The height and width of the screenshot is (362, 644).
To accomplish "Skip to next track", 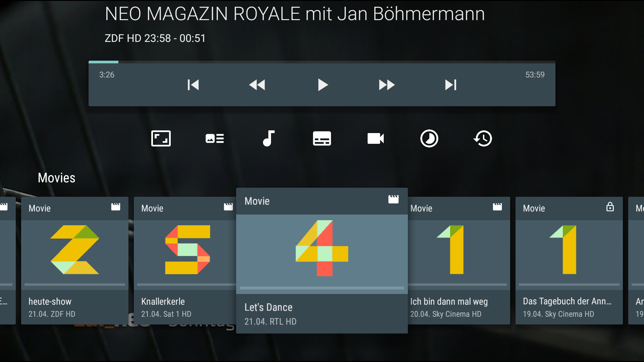I will [451, 85].
